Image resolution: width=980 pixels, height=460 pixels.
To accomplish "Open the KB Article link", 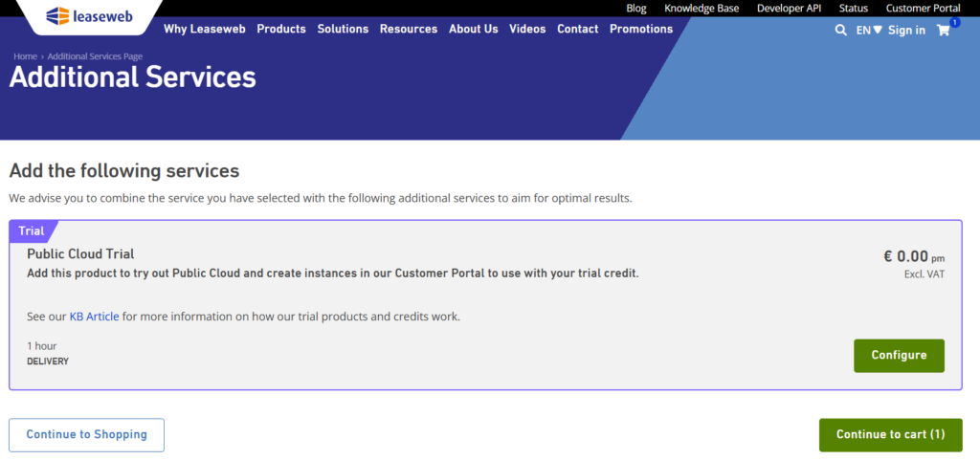I will pyautogui.click(x=94, y=317).
